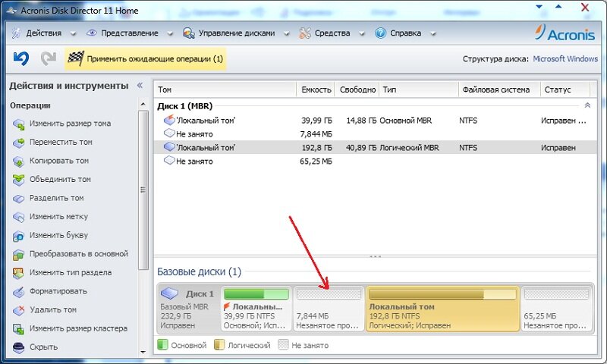
Task: Click the eye icon beside Представление
Action: click(x=91, y=33)
